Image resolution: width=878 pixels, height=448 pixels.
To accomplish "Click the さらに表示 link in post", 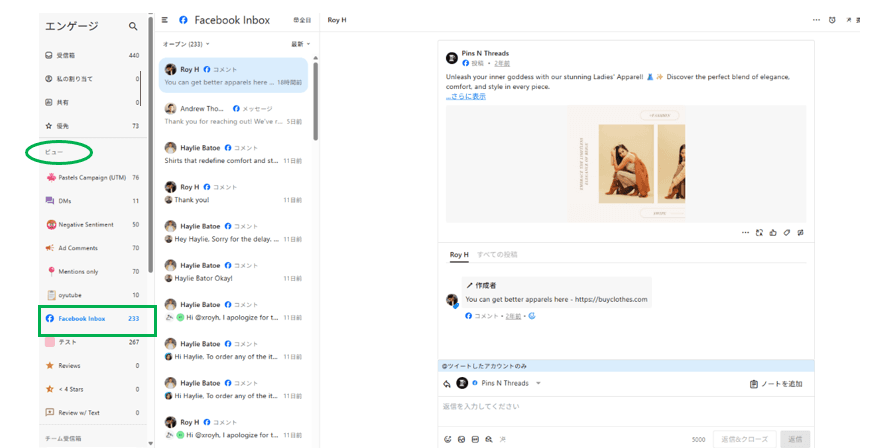I will (x=466, y=97).
